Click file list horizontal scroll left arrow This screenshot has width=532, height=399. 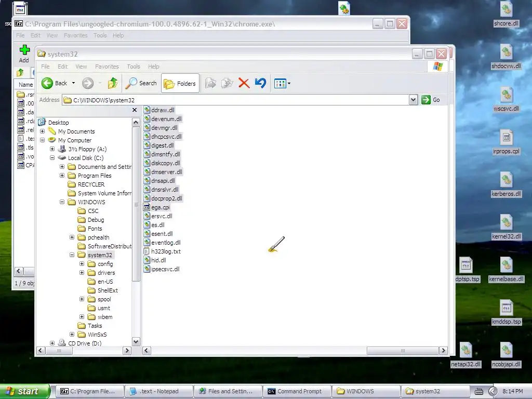tap(147, 351)
